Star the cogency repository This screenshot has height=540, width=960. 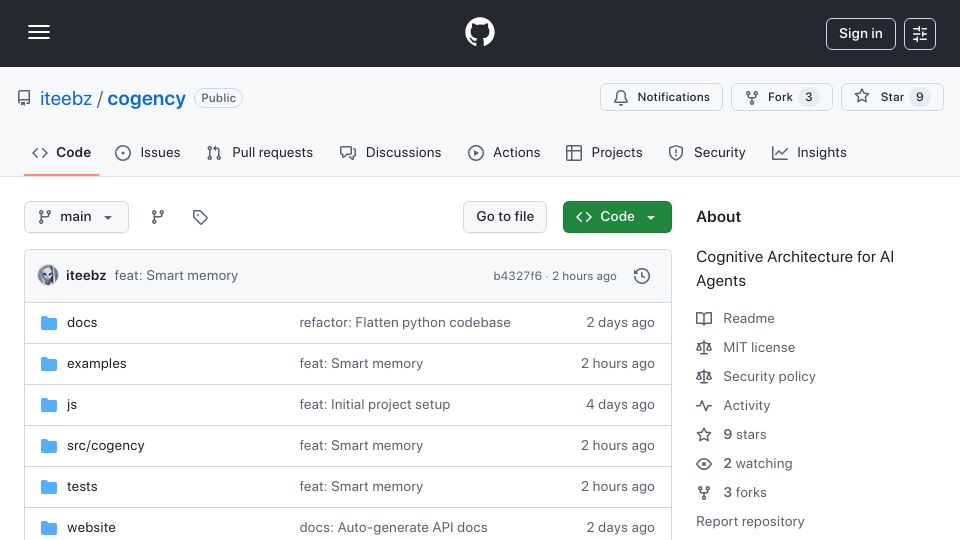coord(892,97)
